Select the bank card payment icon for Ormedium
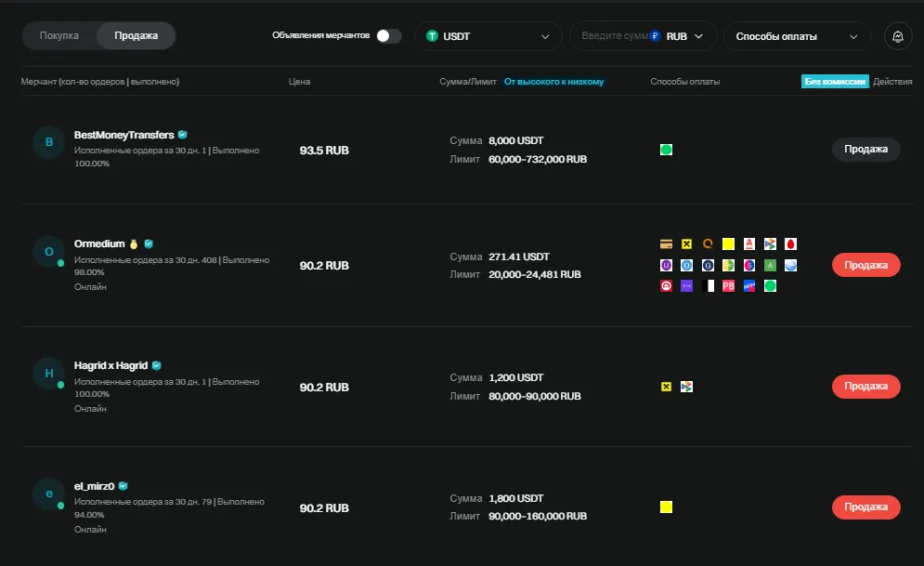The image size is (924, 566). (x=666, y=244)
